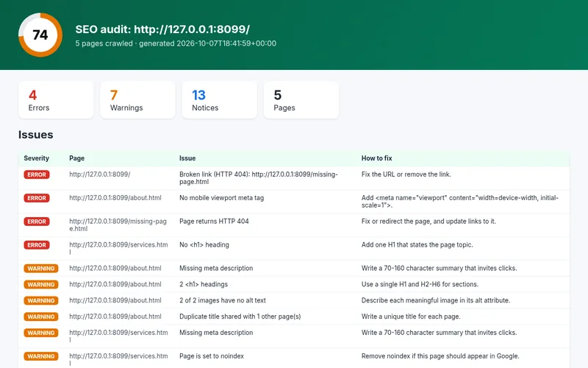Click 'Missing meta description' issue in the services.html row
This screenshot has height=368, width=588.
pyautogui.click(x=216, y=333)
